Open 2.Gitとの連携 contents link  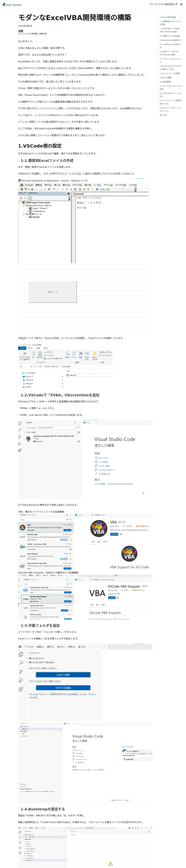coord(165,78)
